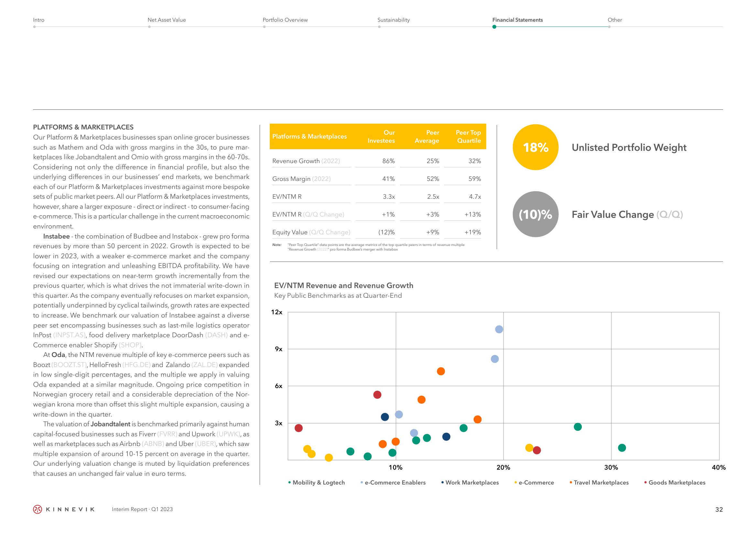Click the Peer Average column header
The width and height of the screenshot is (756, 535).
427,137
